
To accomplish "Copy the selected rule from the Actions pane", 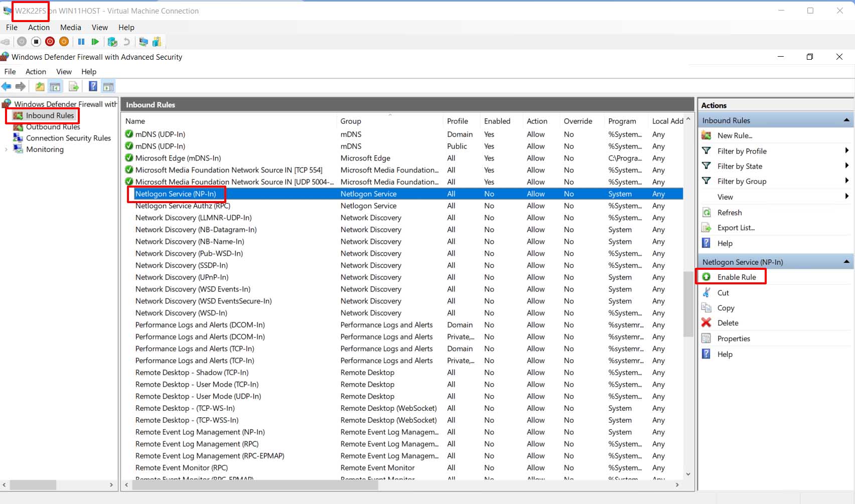I will [726, 308].
